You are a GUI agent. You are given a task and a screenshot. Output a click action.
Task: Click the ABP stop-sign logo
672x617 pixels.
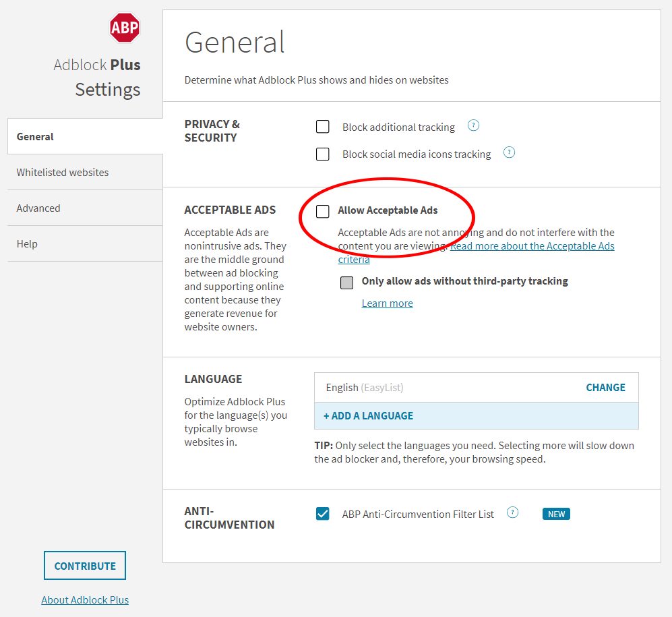125,28
